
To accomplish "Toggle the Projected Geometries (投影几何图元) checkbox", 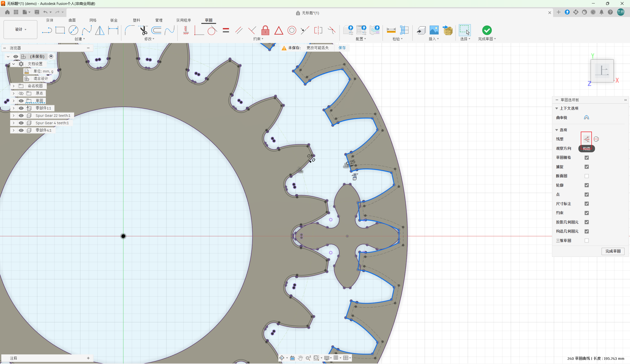I will (x=586, y=222).
